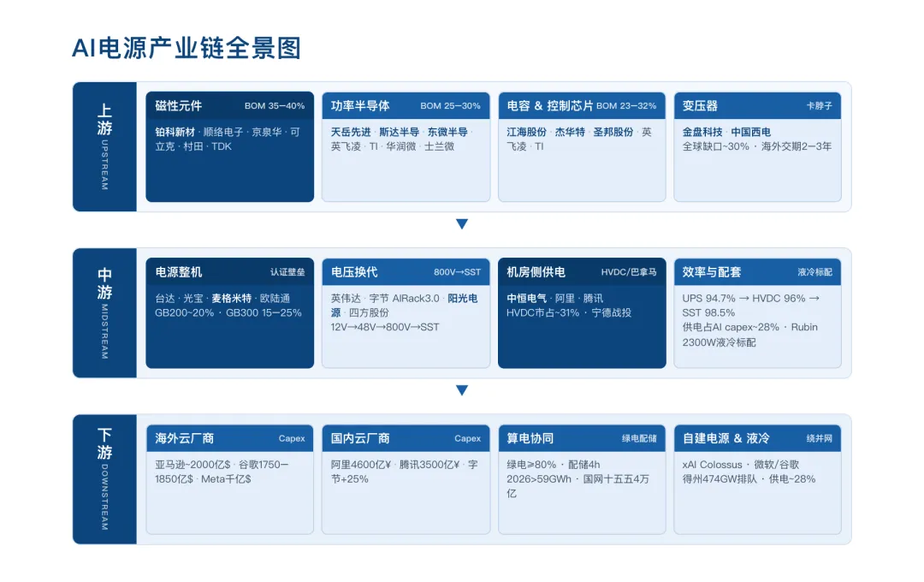Click the 台达 · 光宝 · 麦格米特 line
The width and height of the screenshot is (924, 582).
[x=222, y=299]
